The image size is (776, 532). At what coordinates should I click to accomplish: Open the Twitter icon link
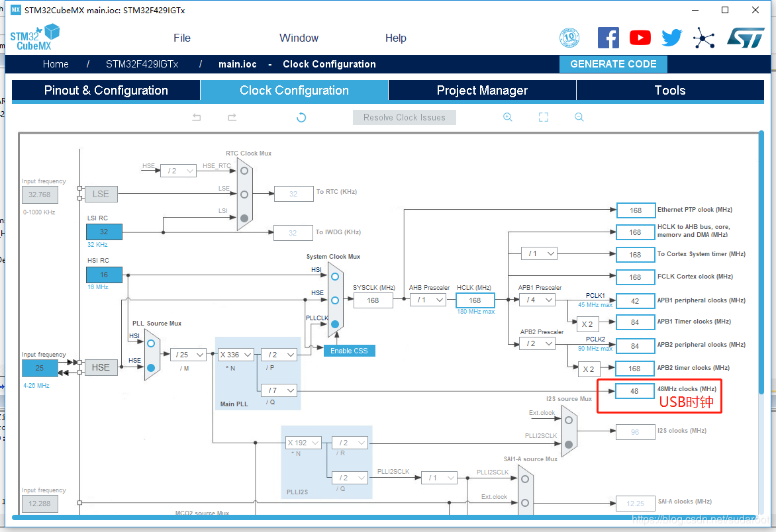point(671,38)
